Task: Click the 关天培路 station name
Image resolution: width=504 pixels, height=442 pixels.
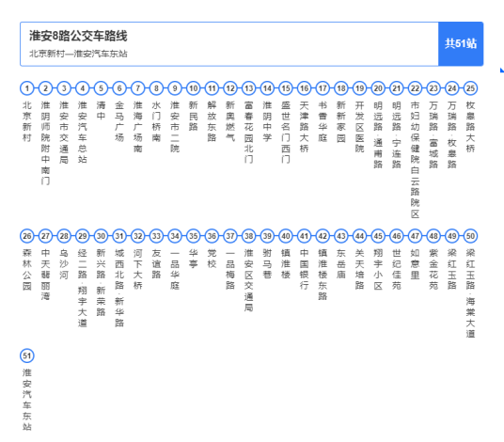Action: pyautogui.click(x=360, y=269)
